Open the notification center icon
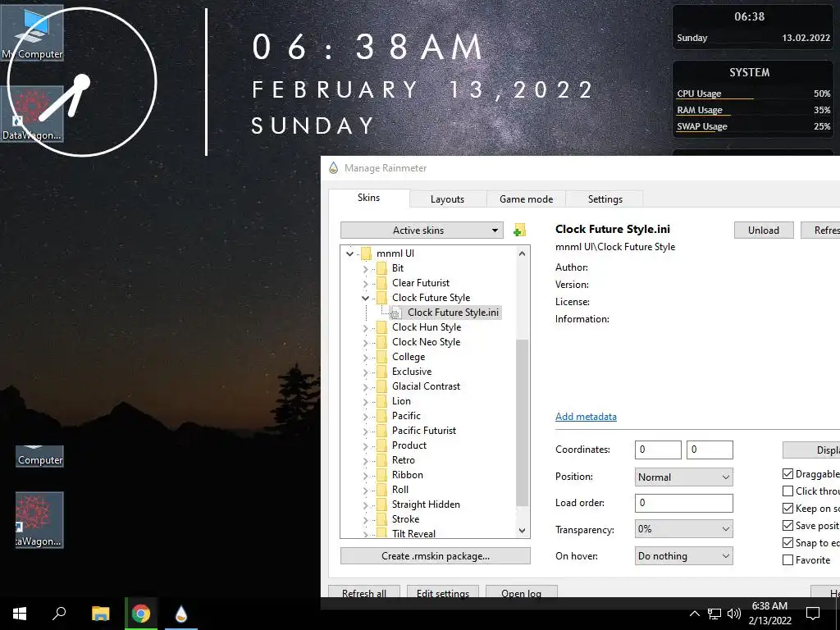840x630 pixels. (813, 614)
